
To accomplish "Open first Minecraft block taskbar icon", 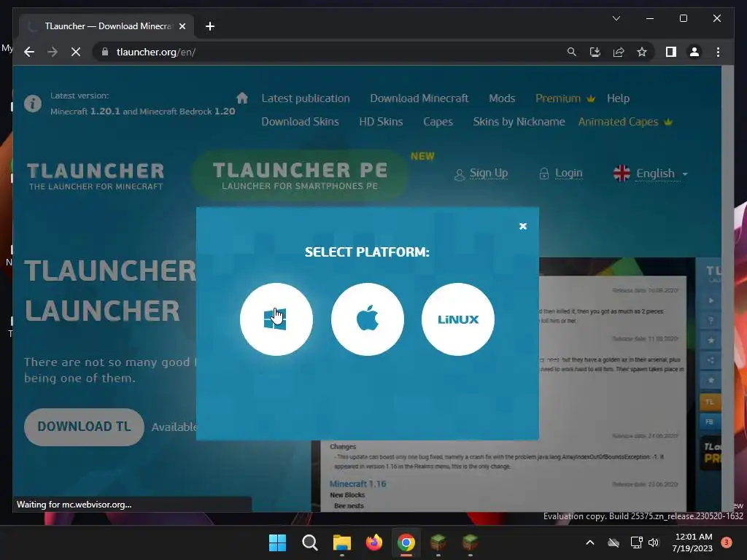I will coord(438,542).
